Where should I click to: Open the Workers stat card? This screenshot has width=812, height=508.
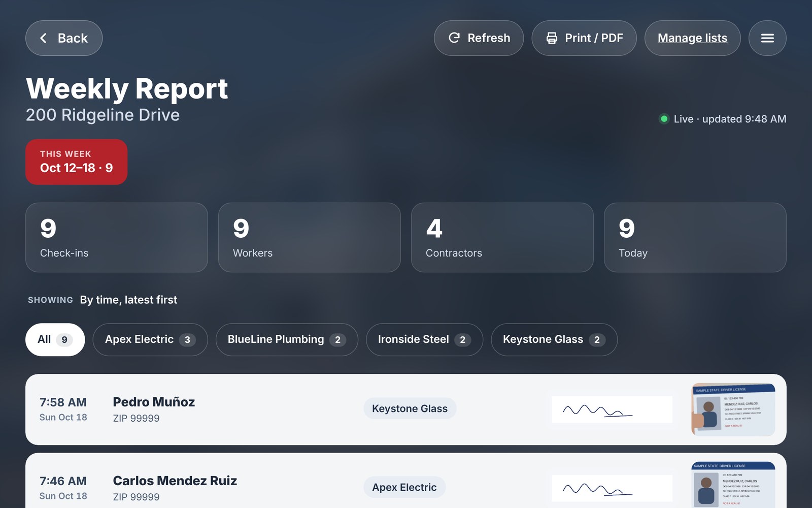click(310, 237)
